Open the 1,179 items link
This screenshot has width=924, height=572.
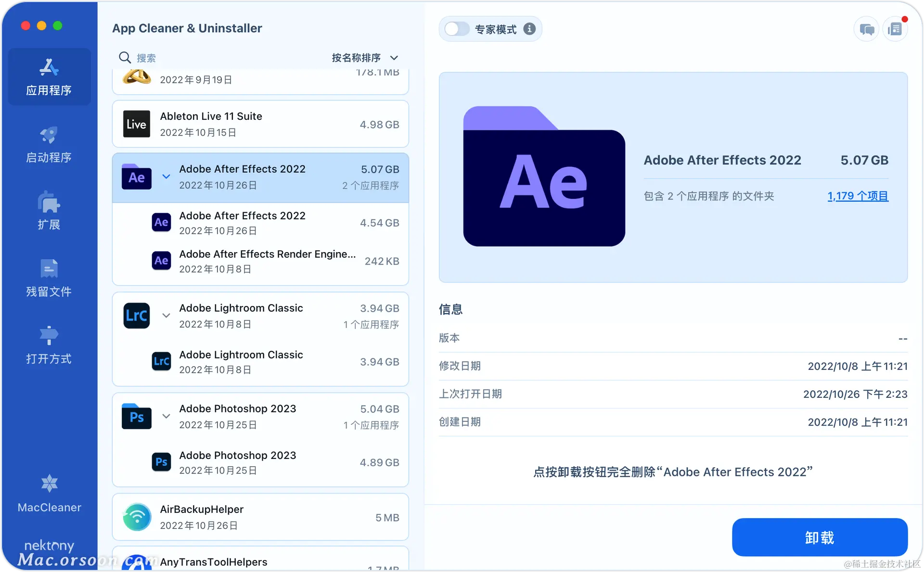click(x=858, y=196)
